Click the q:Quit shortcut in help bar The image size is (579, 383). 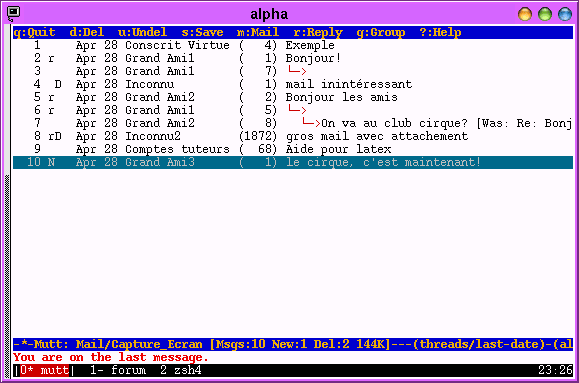click(x=34, y=33)
